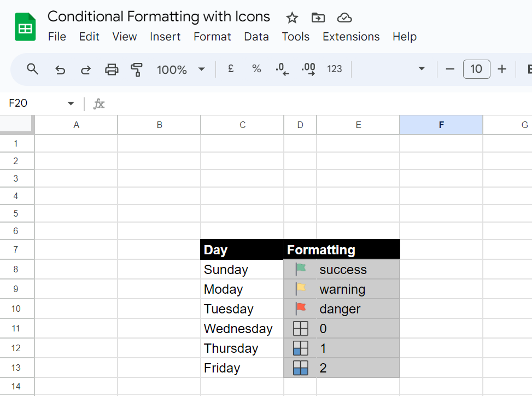Open the File menu
532x396 pixels.
57,37
